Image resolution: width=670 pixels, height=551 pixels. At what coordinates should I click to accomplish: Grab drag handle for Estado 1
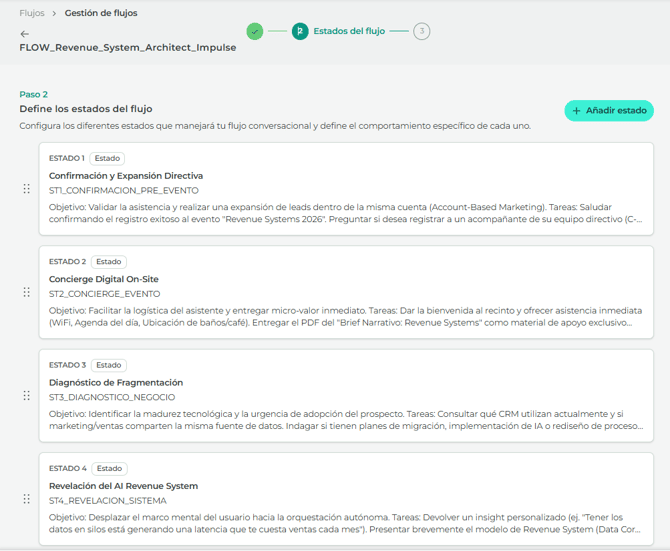tap(27, 189)
